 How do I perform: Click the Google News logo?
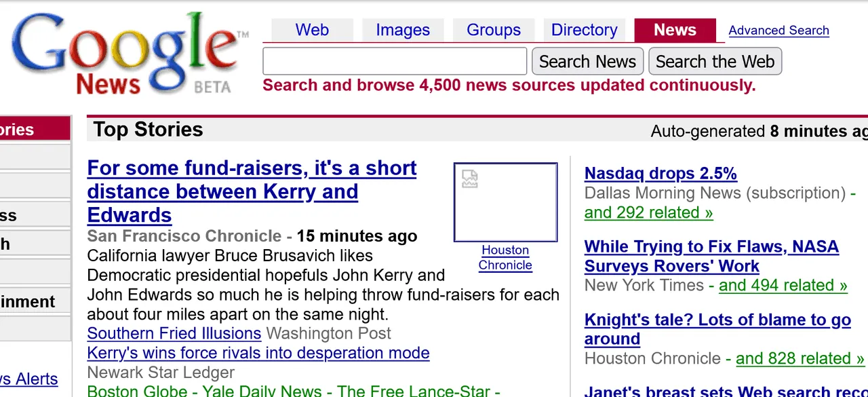pos(129,53)
